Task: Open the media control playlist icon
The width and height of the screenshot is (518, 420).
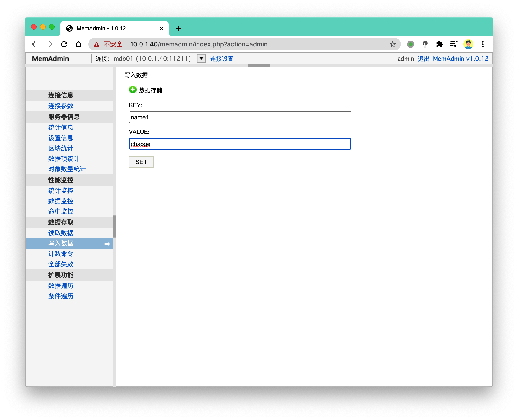Action: click(x=454, y=44)
